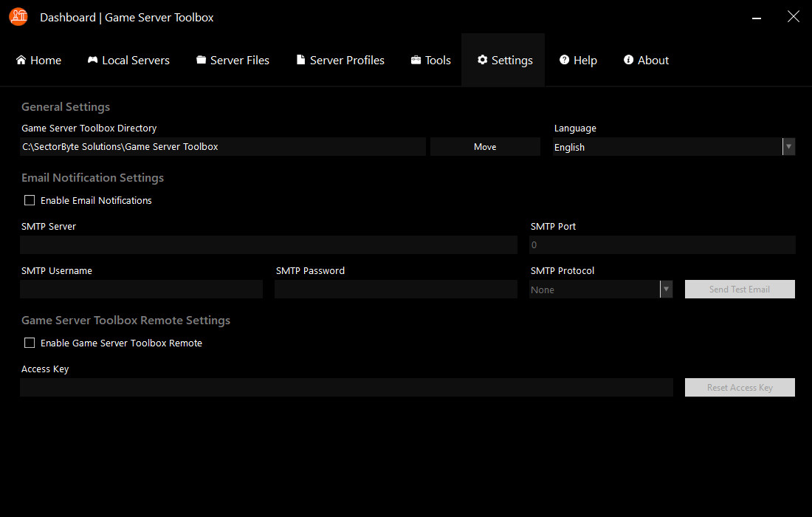The image size is (812, 517).
Task: Enable Game Server Toolbox Remote
Action: (x=30, y=343)
